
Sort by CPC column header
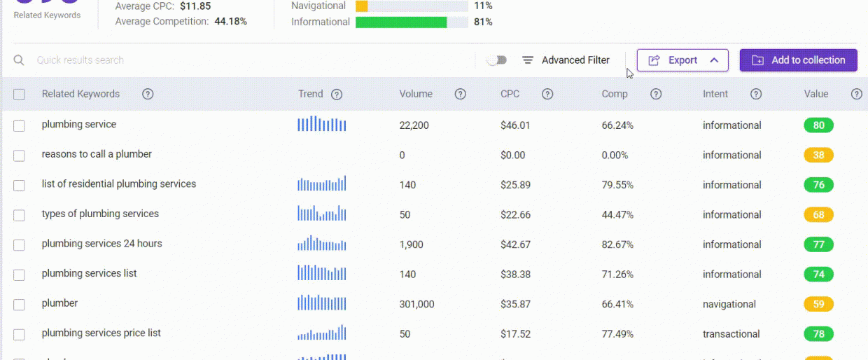click(x=510, y=94)
